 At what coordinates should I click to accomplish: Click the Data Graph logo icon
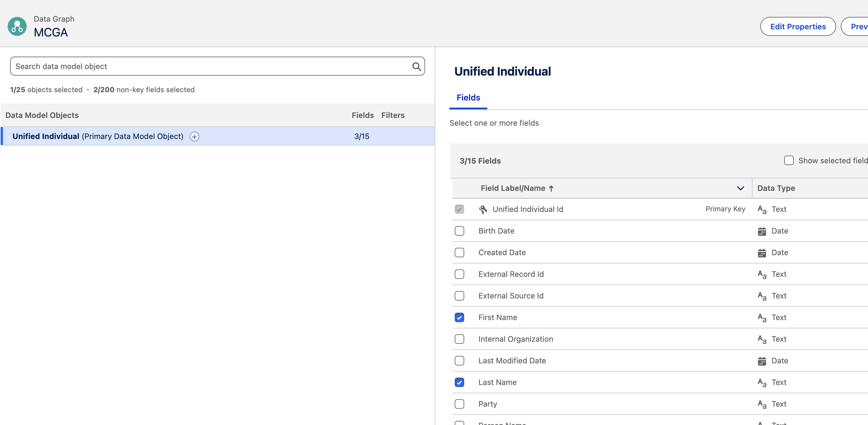17,26
